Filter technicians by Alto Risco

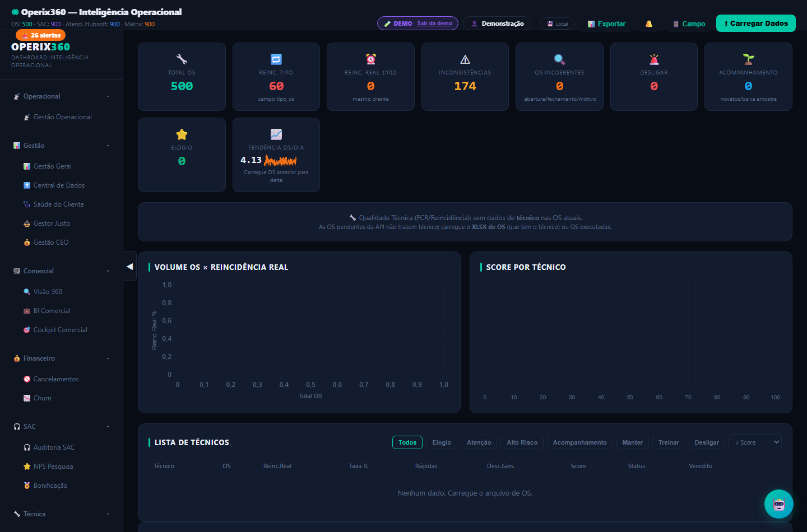(522, 442)
